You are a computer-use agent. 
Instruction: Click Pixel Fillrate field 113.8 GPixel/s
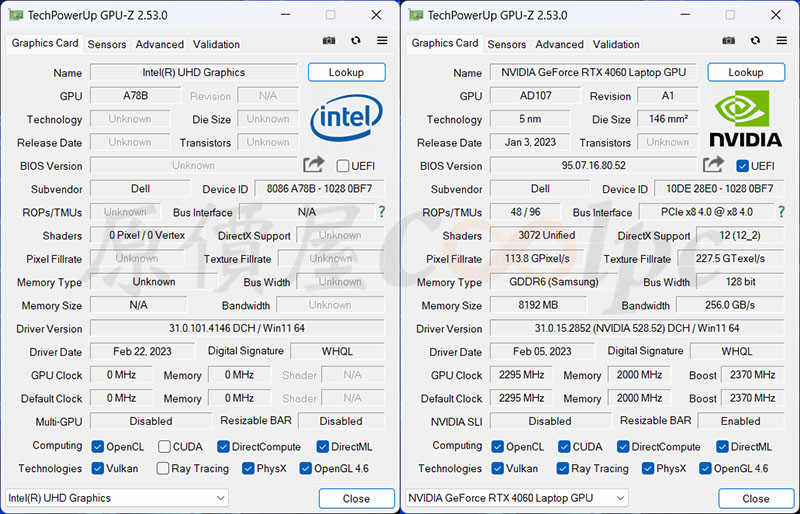point(537,258)
